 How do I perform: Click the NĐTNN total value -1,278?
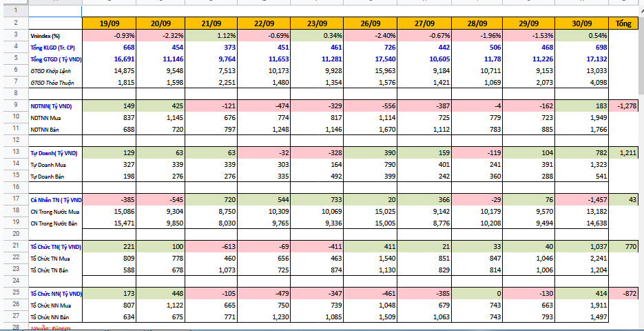(625, 106)
